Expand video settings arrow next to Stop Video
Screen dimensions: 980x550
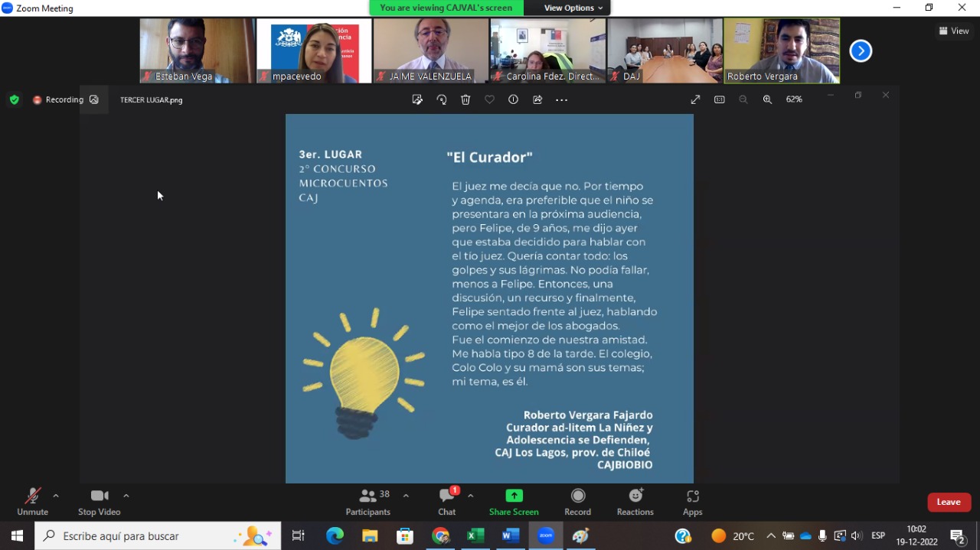click(x=126, y=496)
